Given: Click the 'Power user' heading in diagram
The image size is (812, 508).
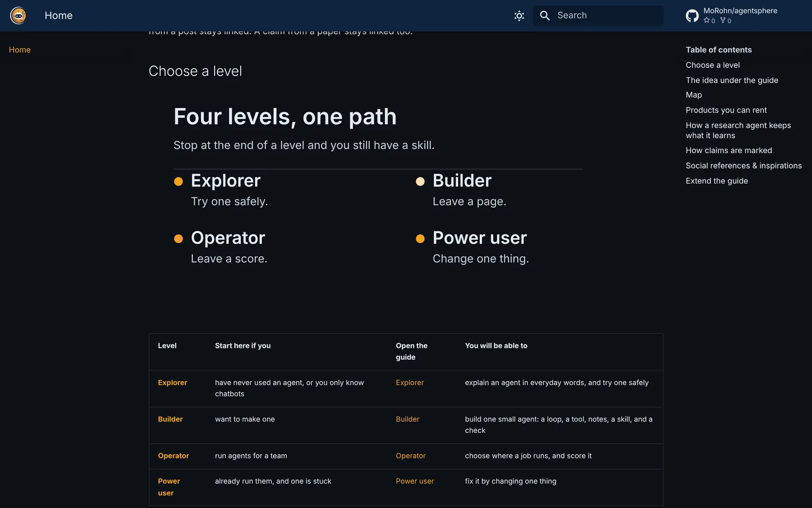Looking at the screenshot, I should (480, 238).
